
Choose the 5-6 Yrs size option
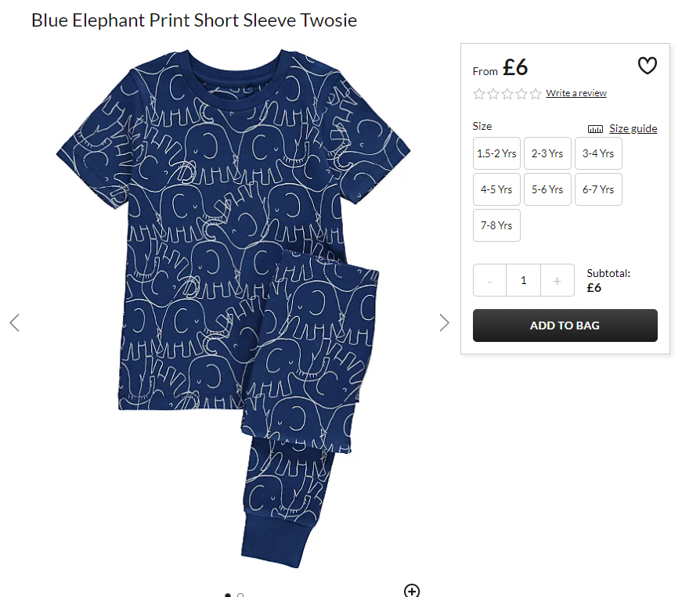[x=547, y=189]
